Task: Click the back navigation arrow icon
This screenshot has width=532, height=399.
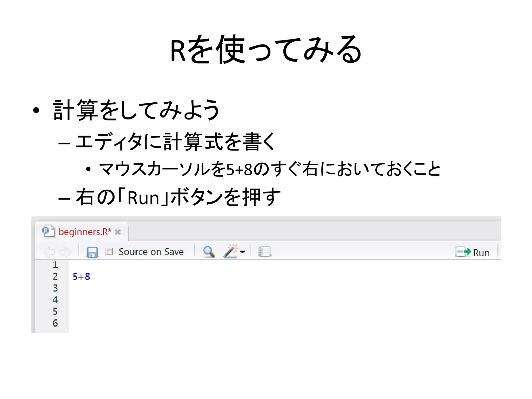Action: [x=49, y=252]
